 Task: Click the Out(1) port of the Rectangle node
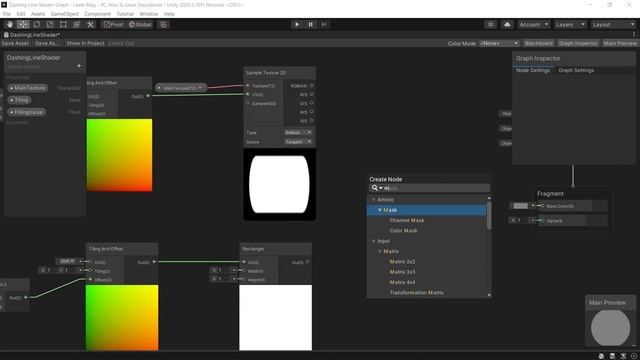point(307,262)
